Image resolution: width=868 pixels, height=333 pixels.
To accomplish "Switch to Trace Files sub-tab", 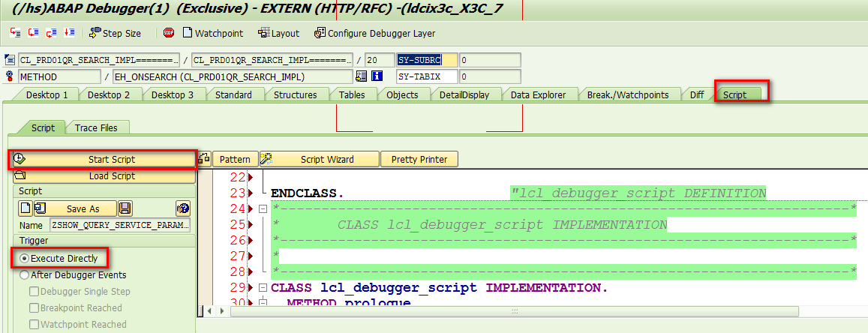I will click(x=96, y=127).
